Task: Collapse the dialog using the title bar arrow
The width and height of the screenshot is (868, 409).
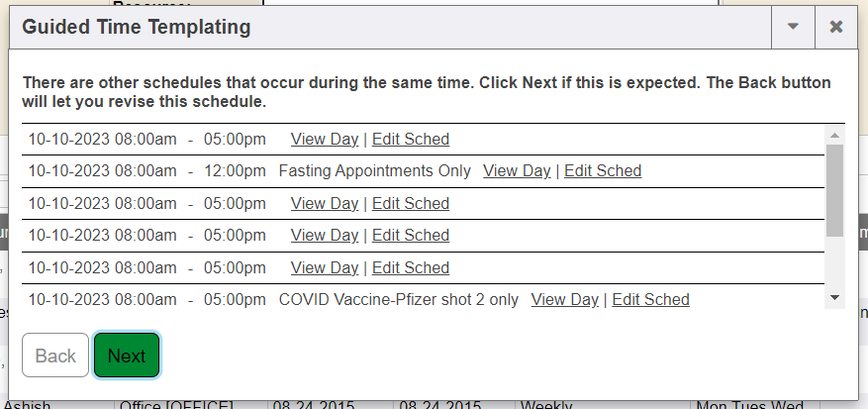Action: [x=793, y=27]
